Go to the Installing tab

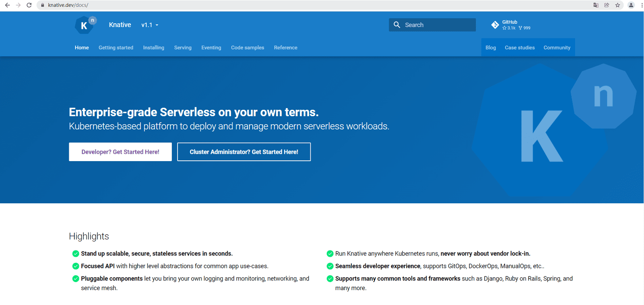click(154, 47)
